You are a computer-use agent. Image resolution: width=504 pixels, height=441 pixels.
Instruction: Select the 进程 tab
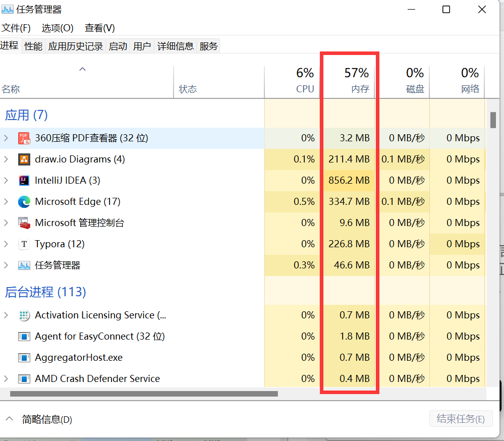click(9, 45)
